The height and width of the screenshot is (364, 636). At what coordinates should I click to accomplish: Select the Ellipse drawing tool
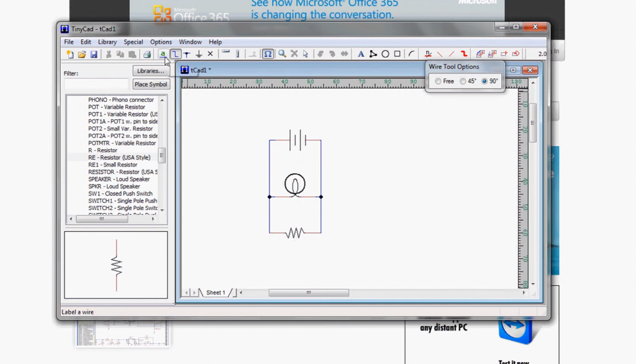[385, 54]
